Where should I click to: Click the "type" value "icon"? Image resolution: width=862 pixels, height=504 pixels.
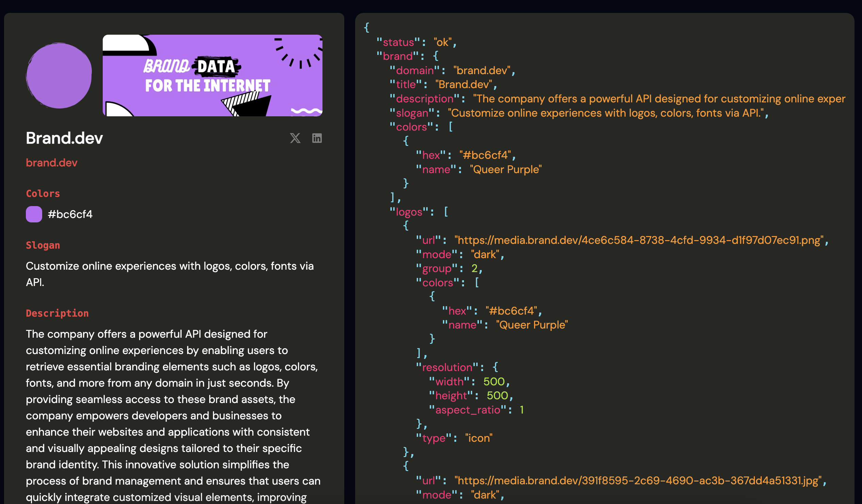479,438
